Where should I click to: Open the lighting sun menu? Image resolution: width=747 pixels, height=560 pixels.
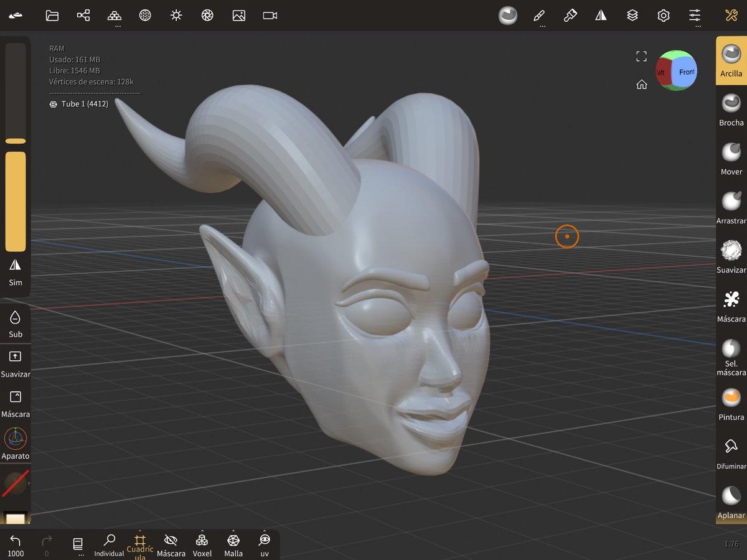click(x=176, y=16)
